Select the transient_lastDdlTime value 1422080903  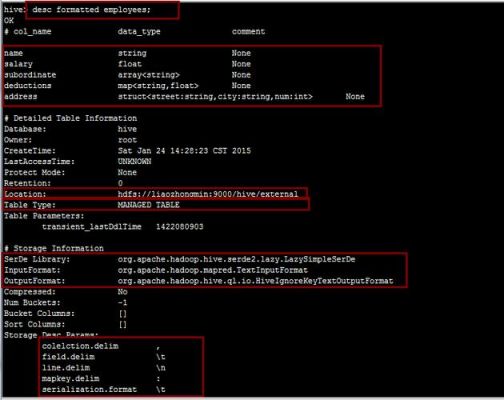click(x=180, y=227)
